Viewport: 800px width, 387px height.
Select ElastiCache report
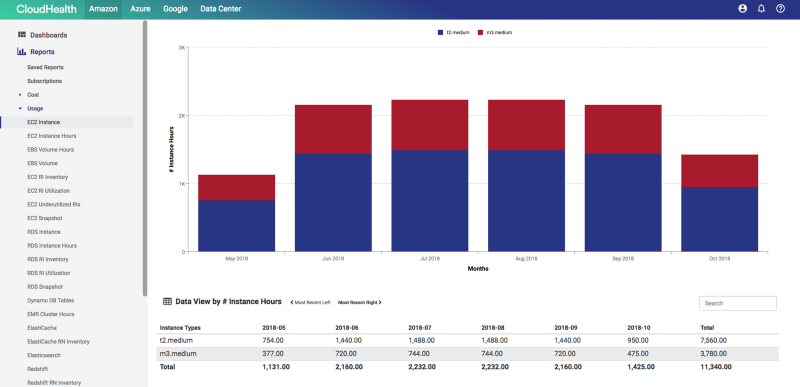(x=42, y=328)
